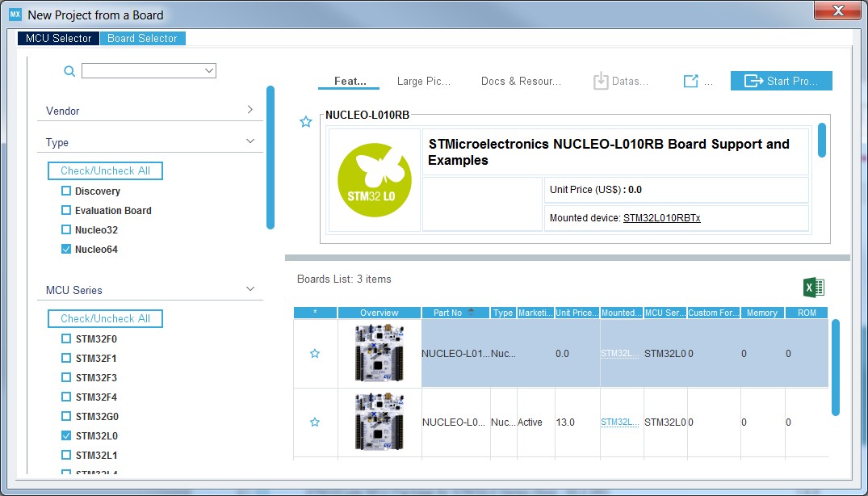Export boards list to Excel

tap(814, 288)
